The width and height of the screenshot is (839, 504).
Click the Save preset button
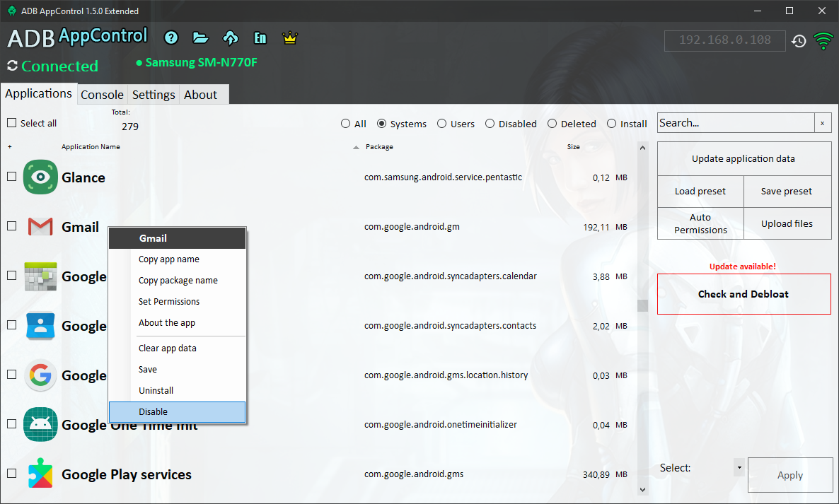(787, 192)
